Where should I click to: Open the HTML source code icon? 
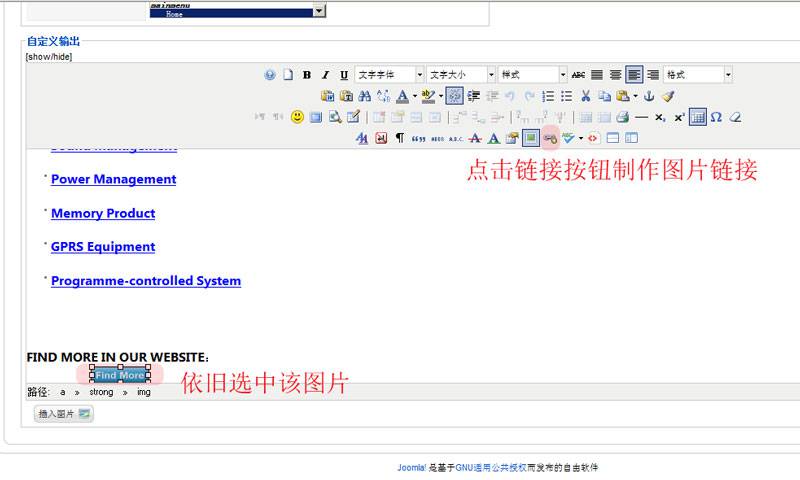[x=593, y=138]
